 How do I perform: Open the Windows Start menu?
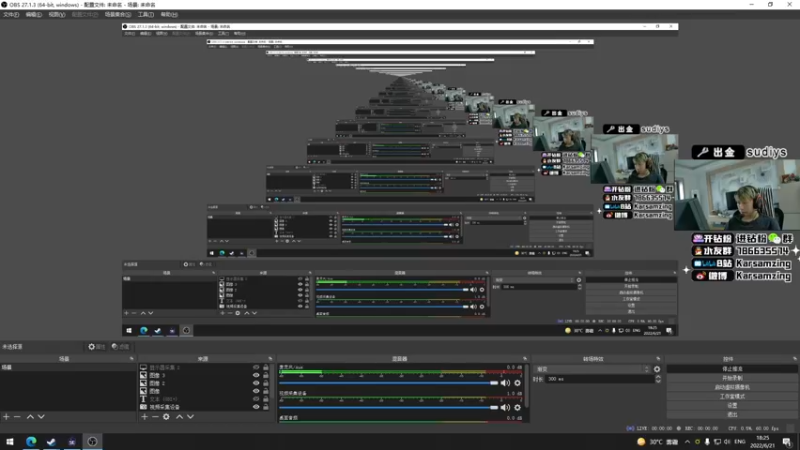click(10, 442)
